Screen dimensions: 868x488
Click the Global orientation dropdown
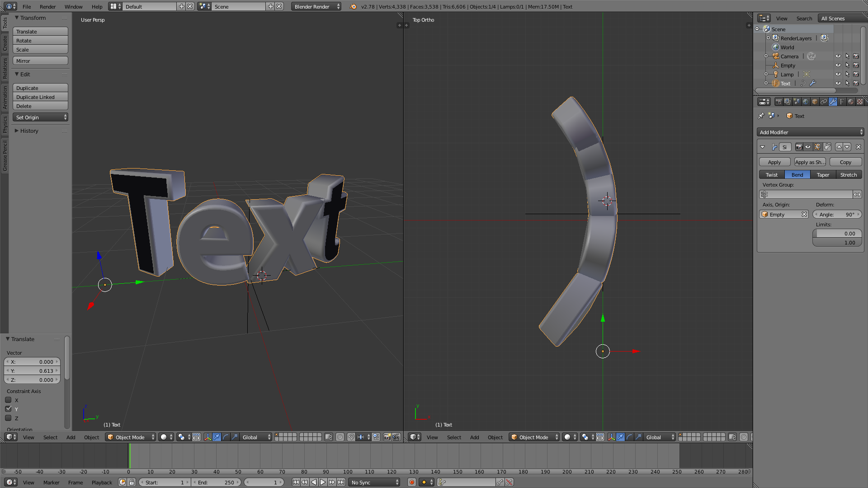(x=256, y=437)
